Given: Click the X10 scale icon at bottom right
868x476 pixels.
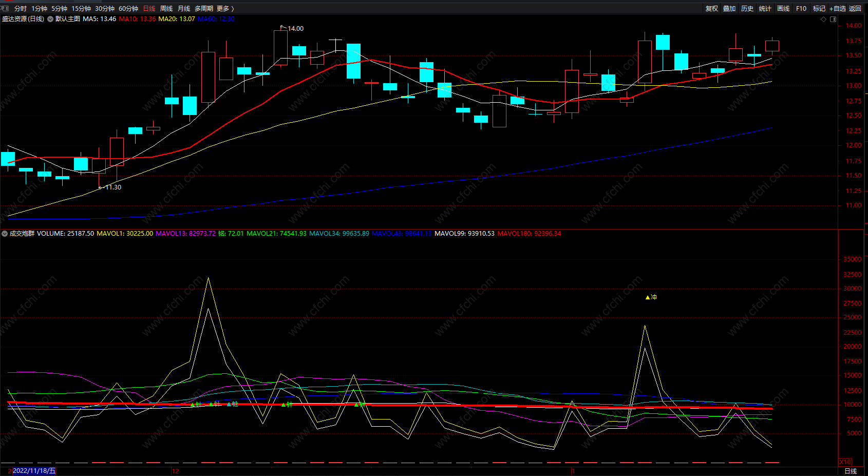Looking at the screenshot, I should [x=845, y=462].
